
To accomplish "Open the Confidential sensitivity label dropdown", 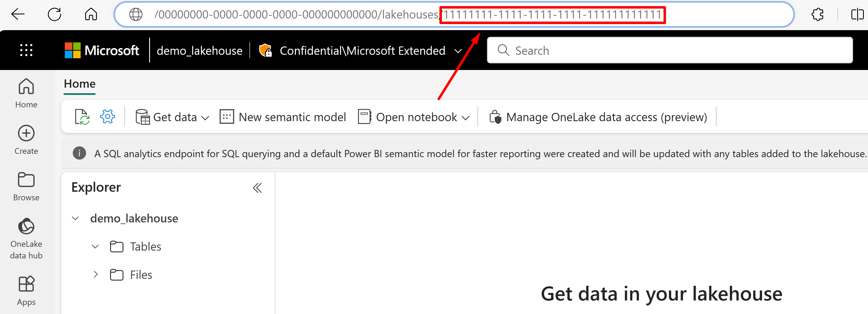I will (x=458, y=51).
